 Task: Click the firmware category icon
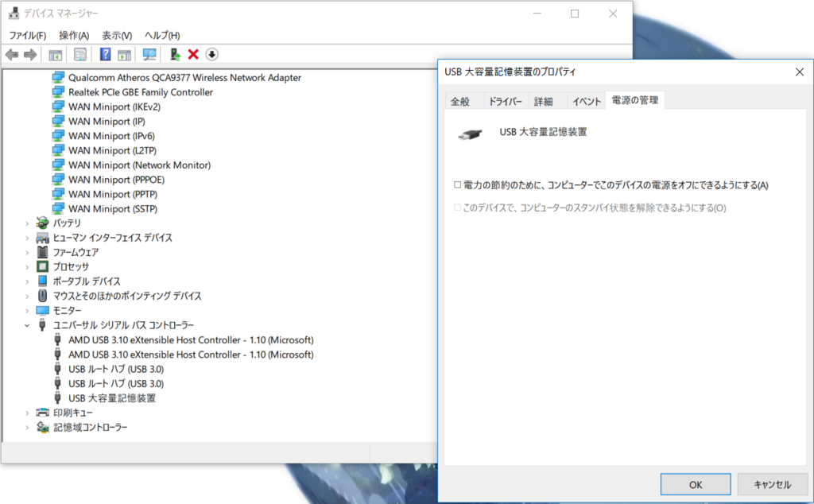43,252
